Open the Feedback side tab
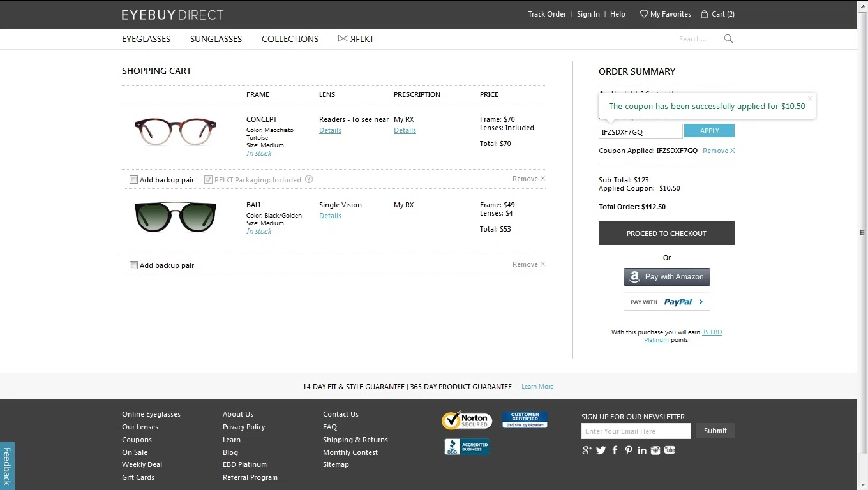This screenshot has height=490, width=868. [7, 466]
